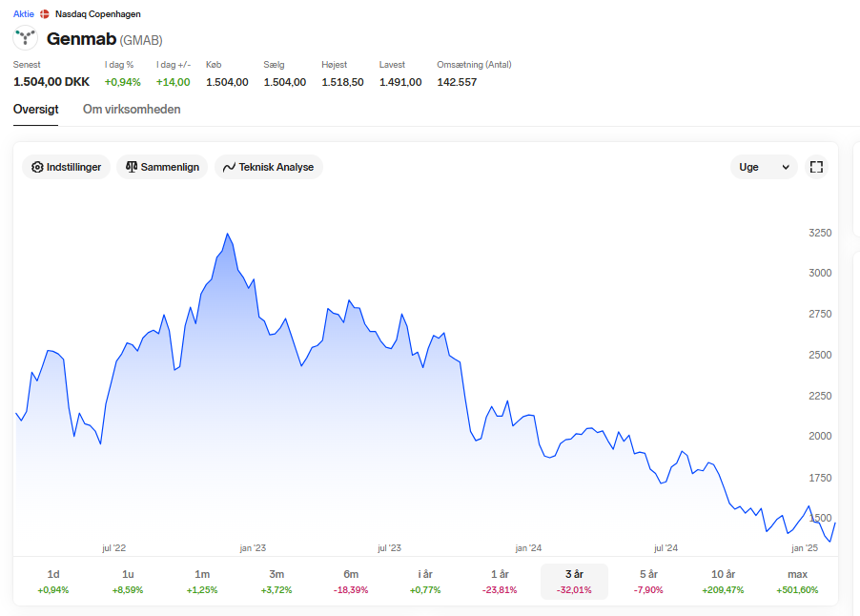Choose the 3m period

tap(276, 582)
